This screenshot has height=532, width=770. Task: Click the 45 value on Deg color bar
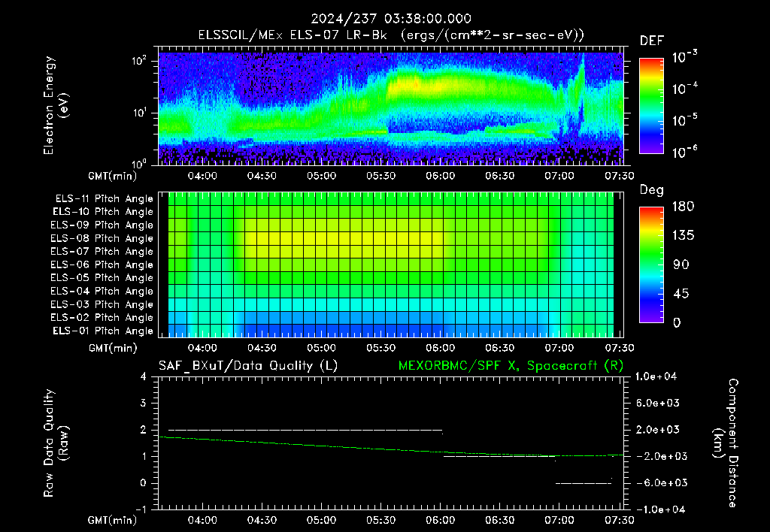681,294
